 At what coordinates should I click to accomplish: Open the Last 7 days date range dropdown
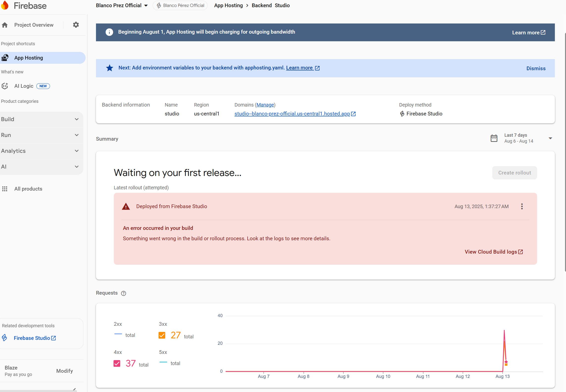pyautogui.click(x=550, y=138)
